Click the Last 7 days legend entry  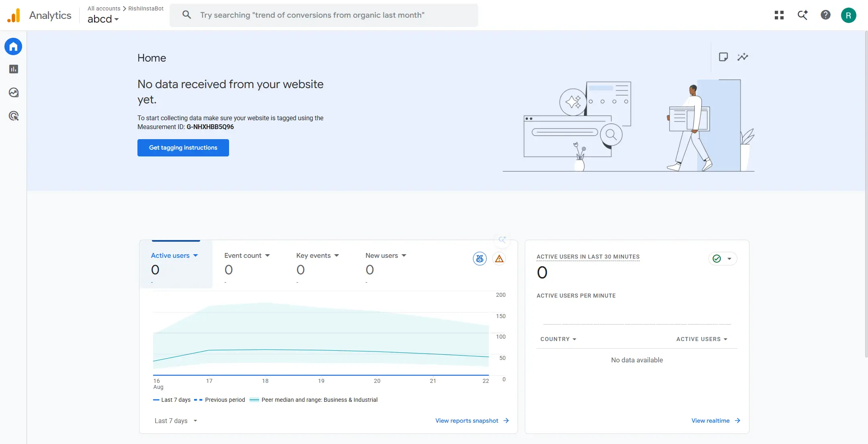coord(172,400)
